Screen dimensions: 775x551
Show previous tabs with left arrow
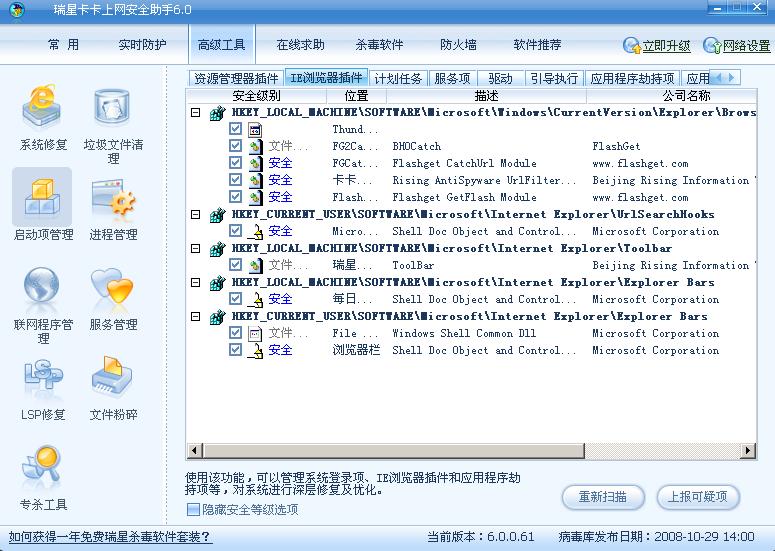718,78
